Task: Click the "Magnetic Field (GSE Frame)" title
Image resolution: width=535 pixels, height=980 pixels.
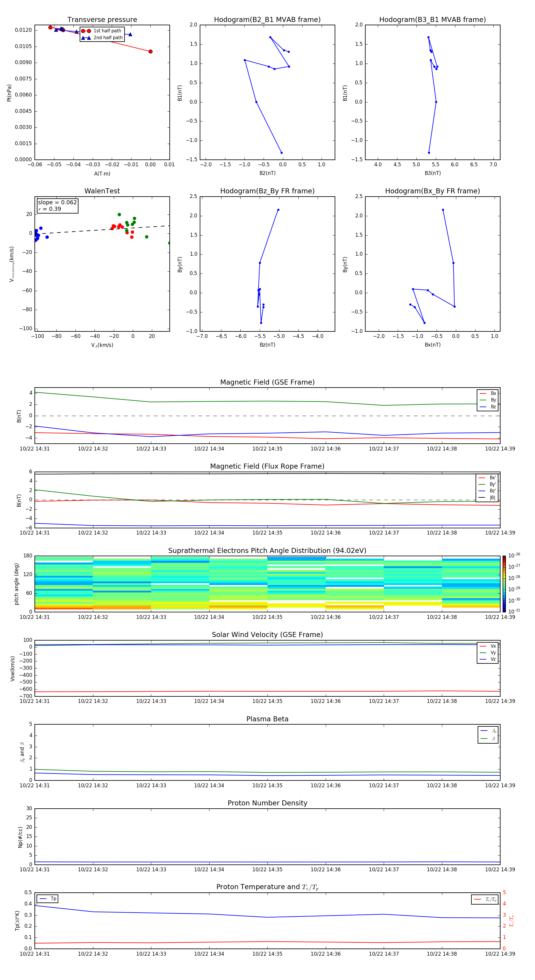Action: pyautogui.click(x=267, y=382)
